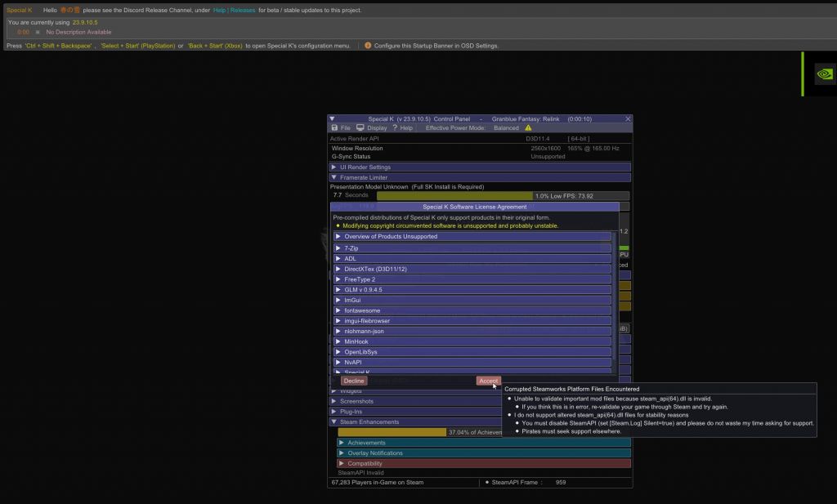The height and width of the screenshot is (504, 837).
Task: Click the question mark Help icon
Action: pyautogui.click(x=395, y=128)
